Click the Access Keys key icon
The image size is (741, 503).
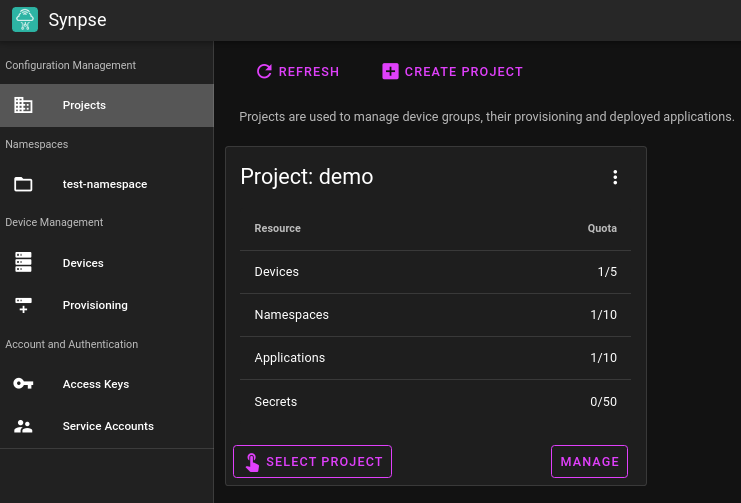[x=23, y=384]
